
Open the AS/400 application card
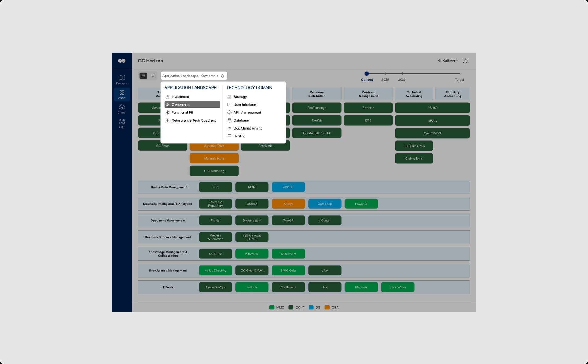coord(432,108)
